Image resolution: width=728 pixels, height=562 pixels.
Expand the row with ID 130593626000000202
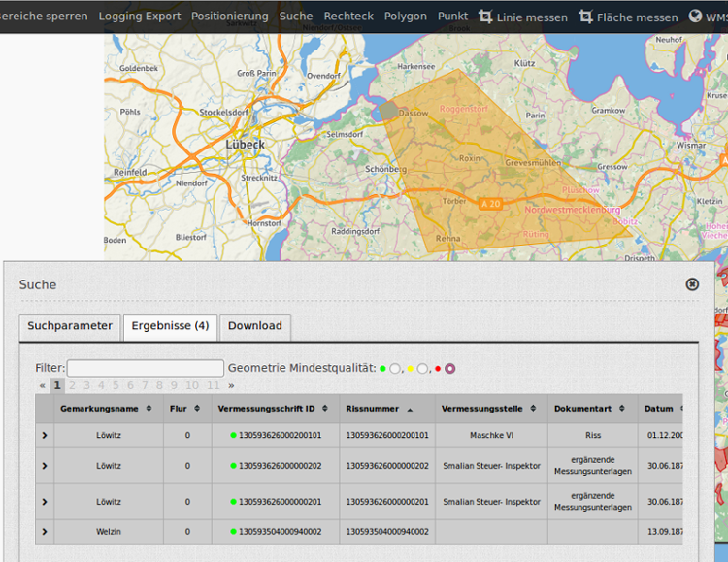(45, 465)
